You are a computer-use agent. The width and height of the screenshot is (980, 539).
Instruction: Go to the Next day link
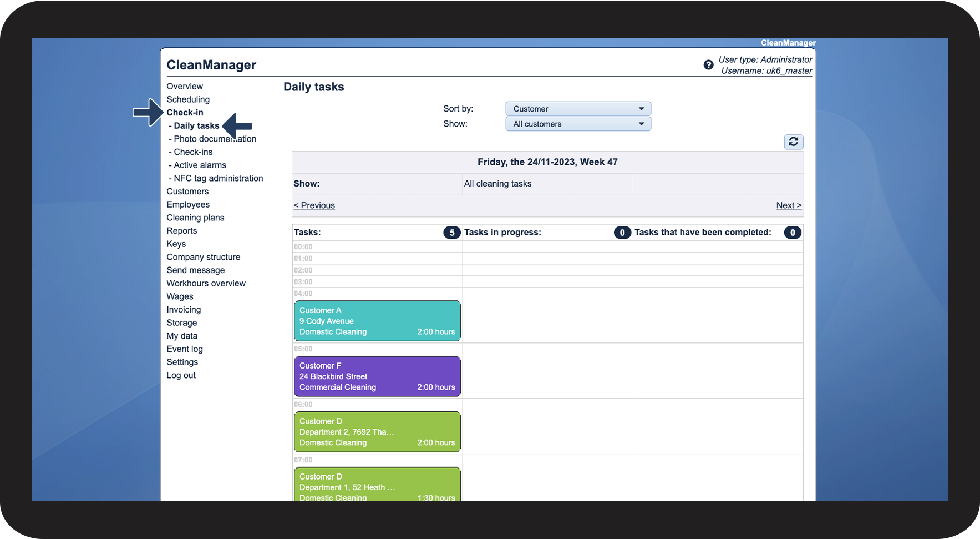pos(789,205)
